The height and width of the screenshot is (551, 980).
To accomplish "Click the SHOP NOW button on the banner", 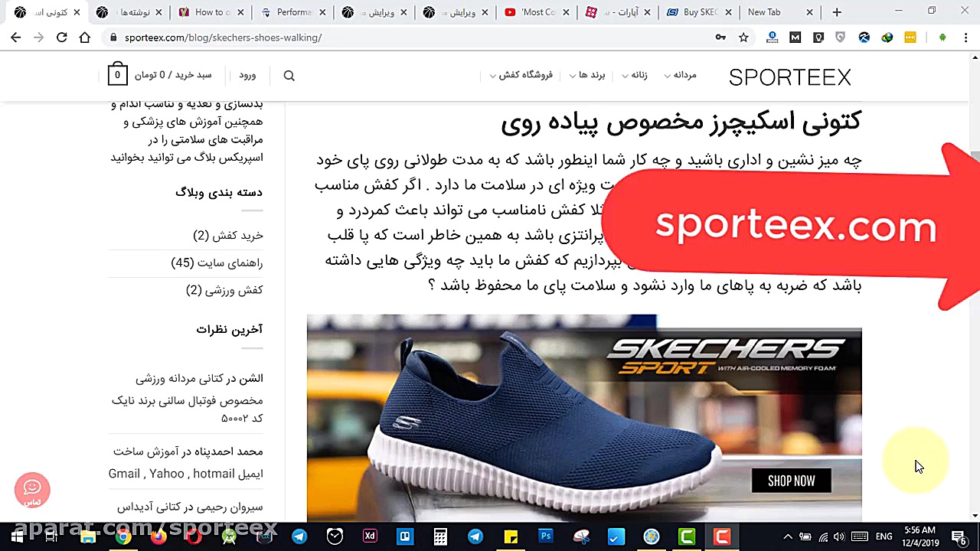I will pos(791,481).
